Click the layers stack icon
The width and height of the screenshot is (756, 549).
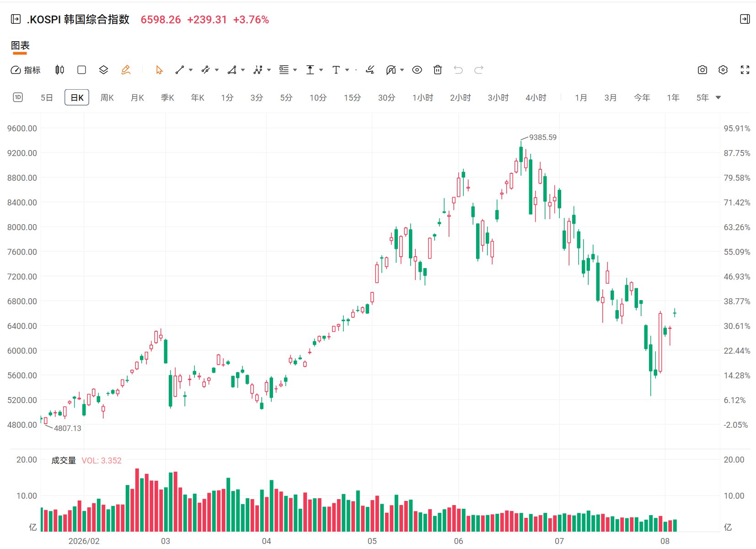coord(103,70)
